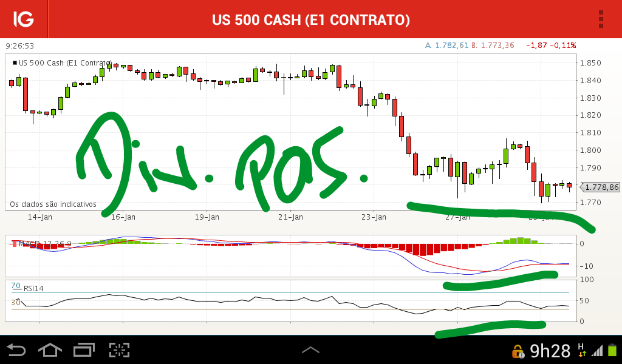Tap the battery indicator icon
622x364 pixels.
pos(612,350)
